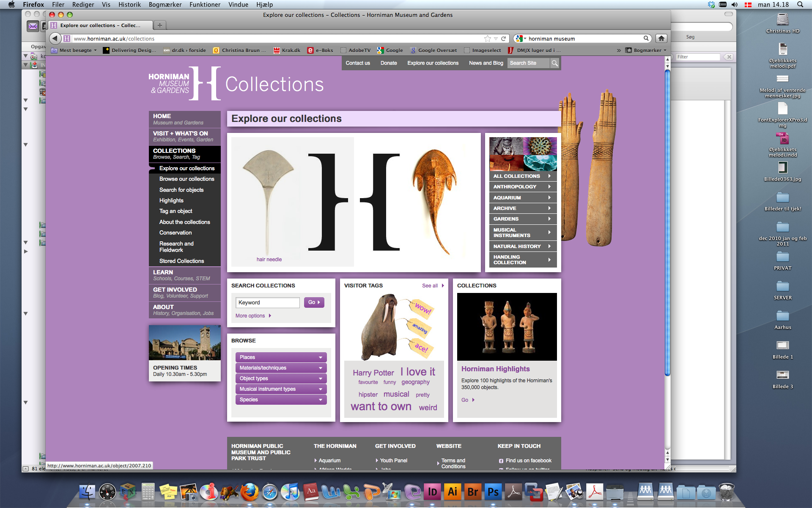This screenshot has height=508, width=812.
Task: Open the Funktioner menu
Action: (x=205, y=4)
